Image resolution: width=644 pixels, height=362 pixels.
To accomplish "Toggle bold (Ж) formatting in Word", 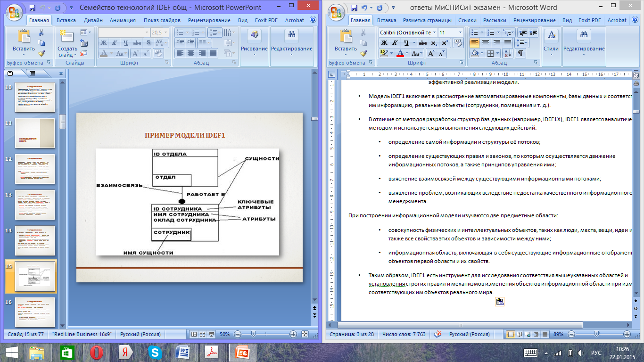I will [x=384, y=43].
